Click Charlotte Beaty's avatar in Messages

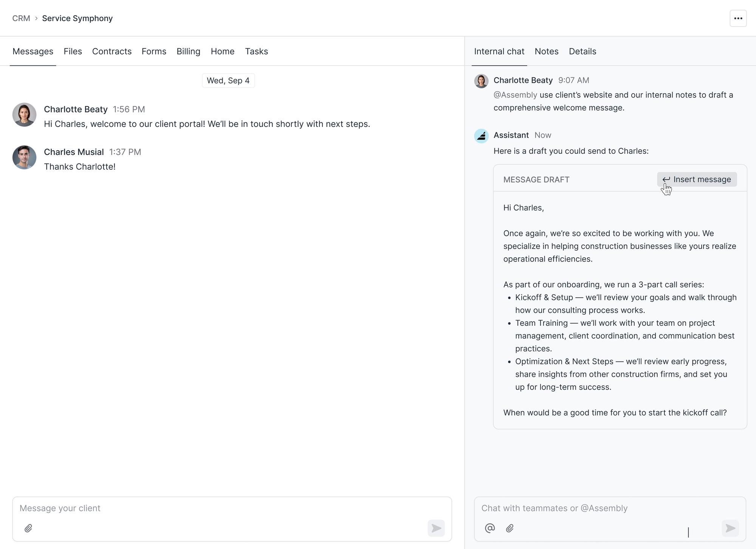(x=24, y=115)
